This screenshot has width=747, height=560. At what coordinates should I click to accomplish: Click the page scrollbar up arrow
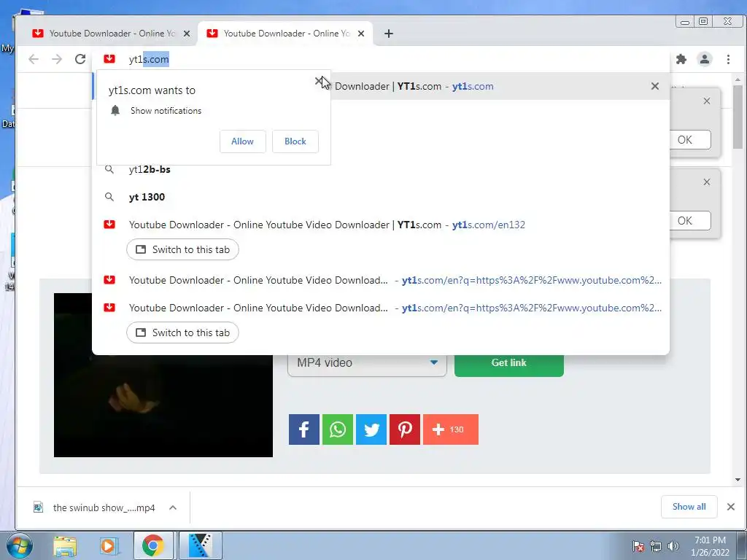(738, 80)
